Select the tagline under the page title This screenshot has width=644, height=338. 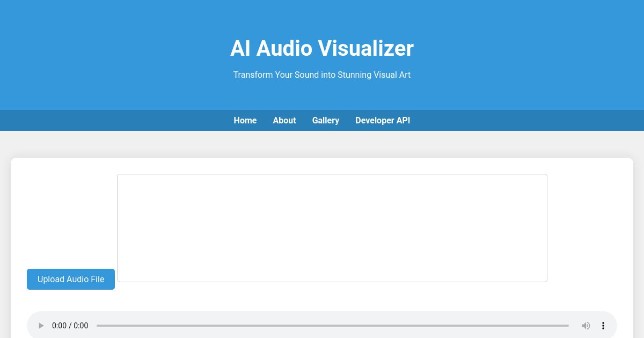322,75
